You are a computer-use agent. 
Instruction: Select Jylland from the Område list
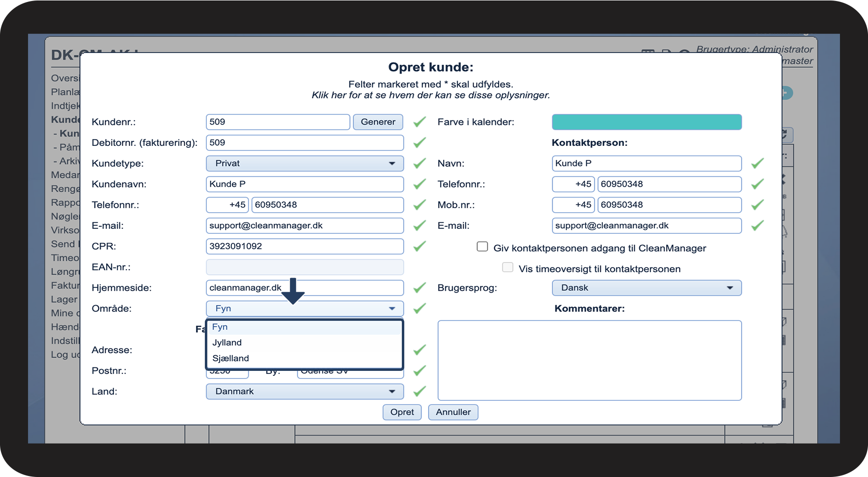click(227, 343)
